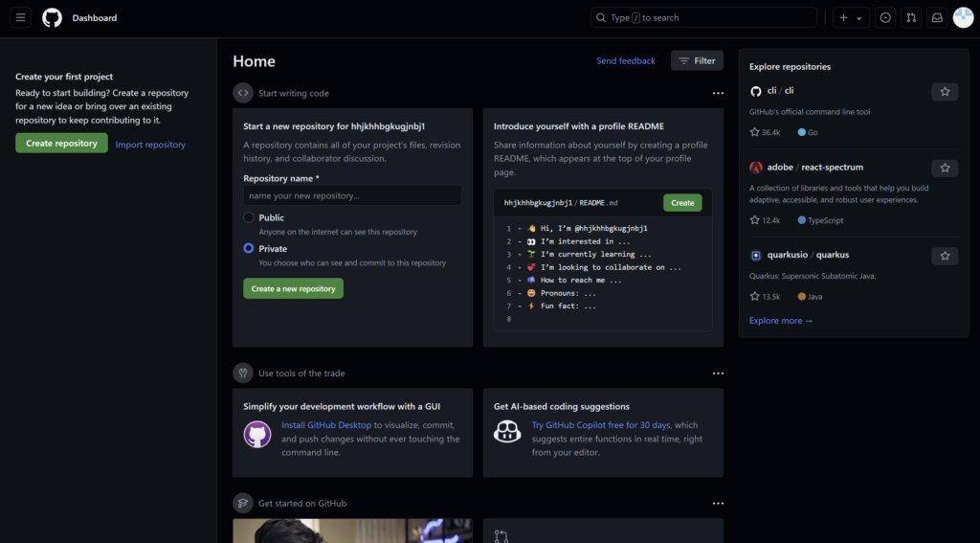
Task: Click the Send feedback link
Action: (x=626, y=60)
